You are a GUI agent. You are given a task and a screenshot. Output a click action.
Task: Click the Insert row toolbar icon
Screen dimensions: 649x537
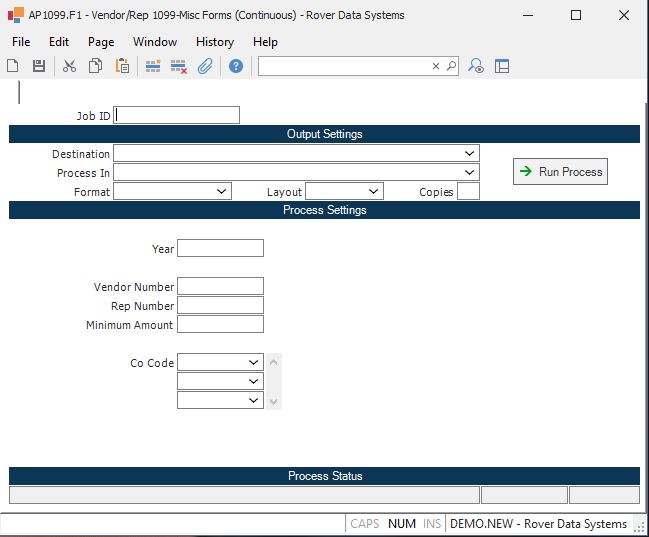pyautogui.click(x=153, y=66)
